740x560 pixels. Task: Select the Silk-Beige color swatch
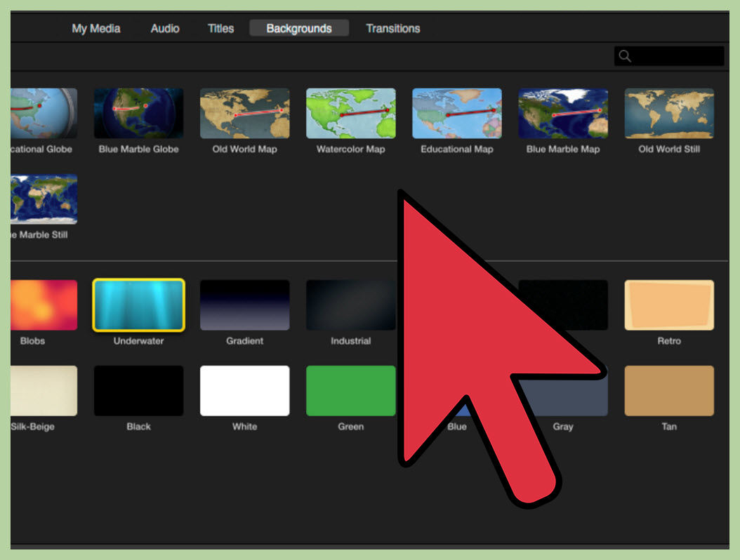click(x=44, y=391)
